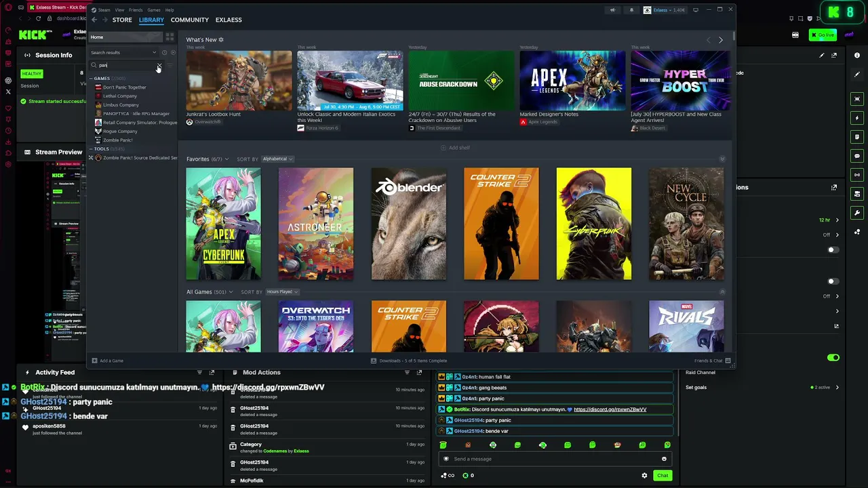Select Limbus Company in the game list
868x488 pixels.
121,105
